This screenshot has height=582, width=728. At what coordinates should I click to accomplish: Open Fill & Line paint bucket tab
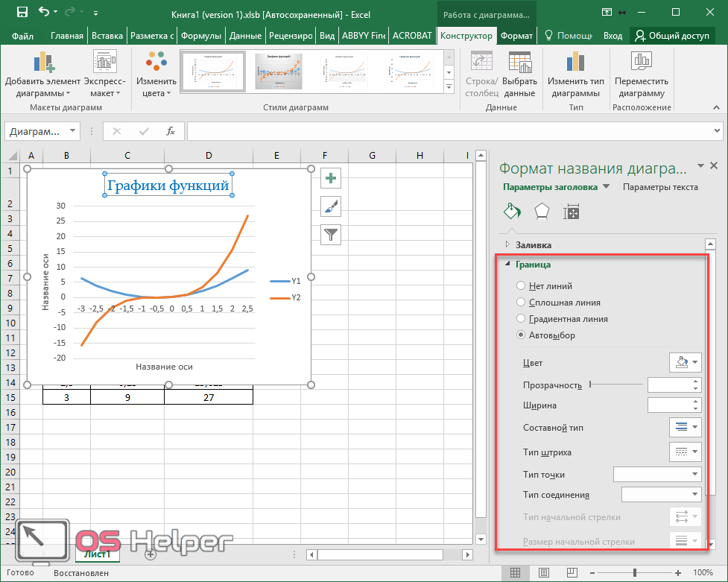513,212
